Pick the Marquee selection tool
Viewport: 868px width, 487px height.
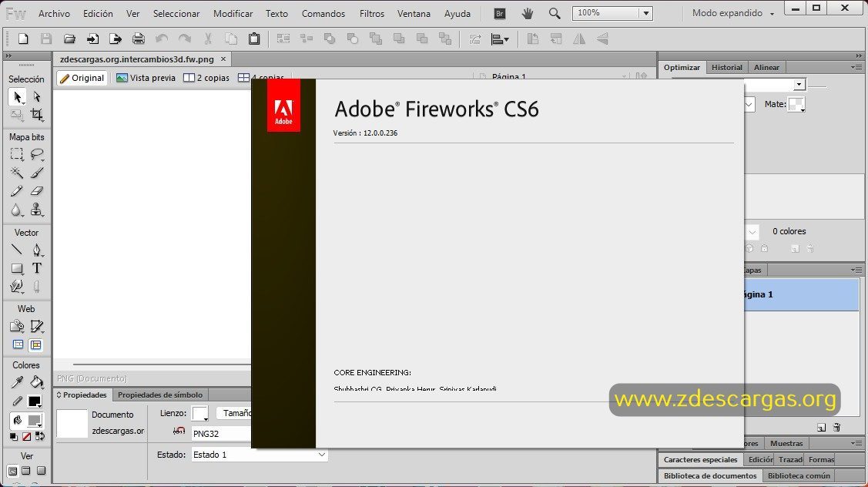point(17,154)
